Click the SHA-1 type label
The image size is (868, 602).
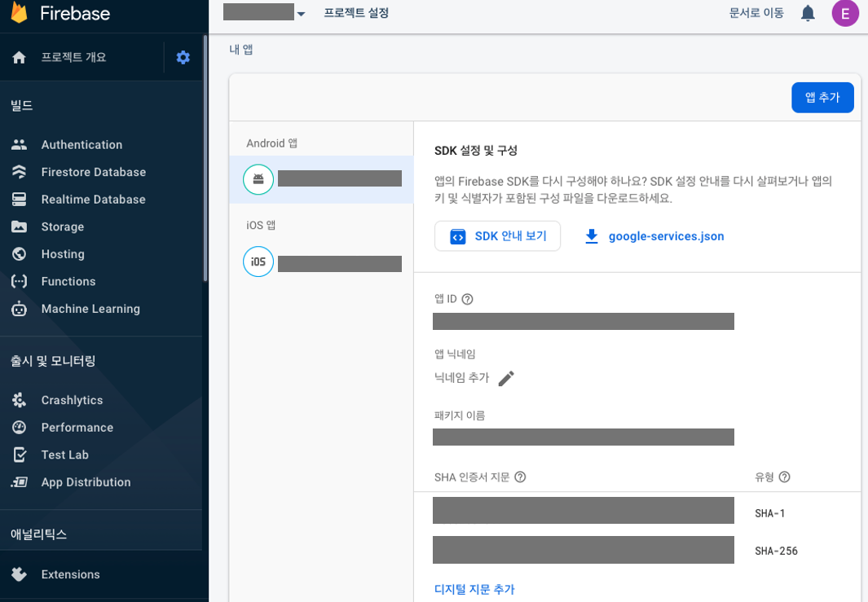pyautogui.click(x=769, y=513)
